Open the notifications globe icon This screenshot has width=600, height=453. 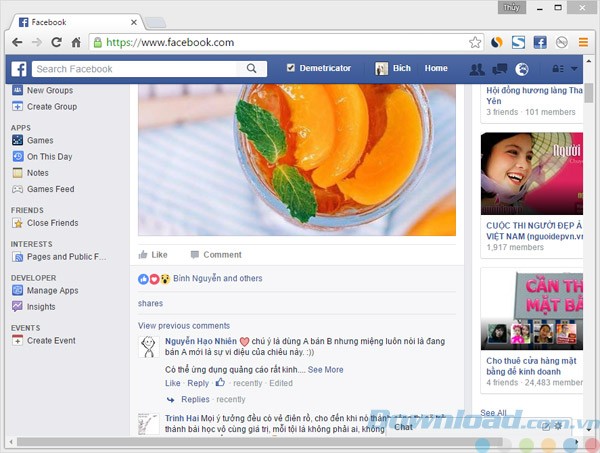[x=522, y=69]
